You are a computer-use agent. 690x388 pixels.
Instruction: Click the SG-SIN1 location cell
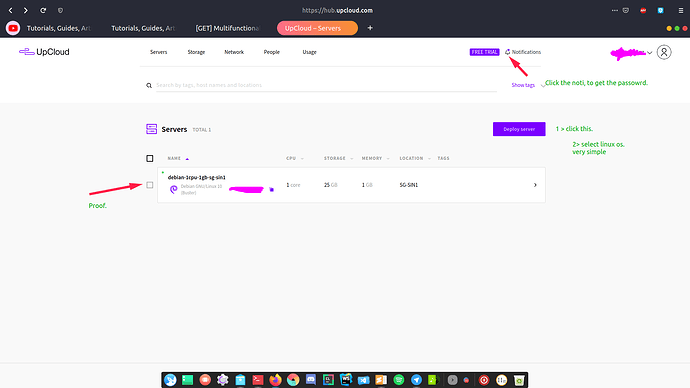409,185
